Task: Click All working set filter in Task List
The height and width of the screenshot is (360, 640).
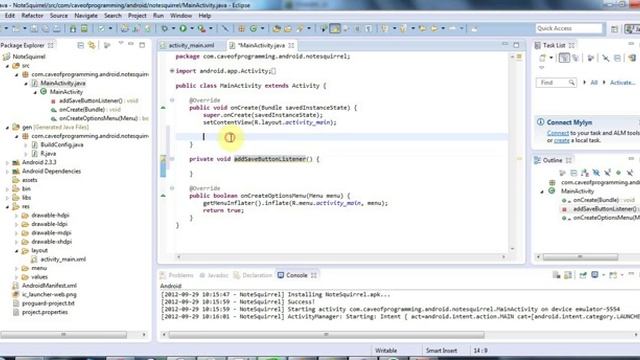Action: coord(594,82)
